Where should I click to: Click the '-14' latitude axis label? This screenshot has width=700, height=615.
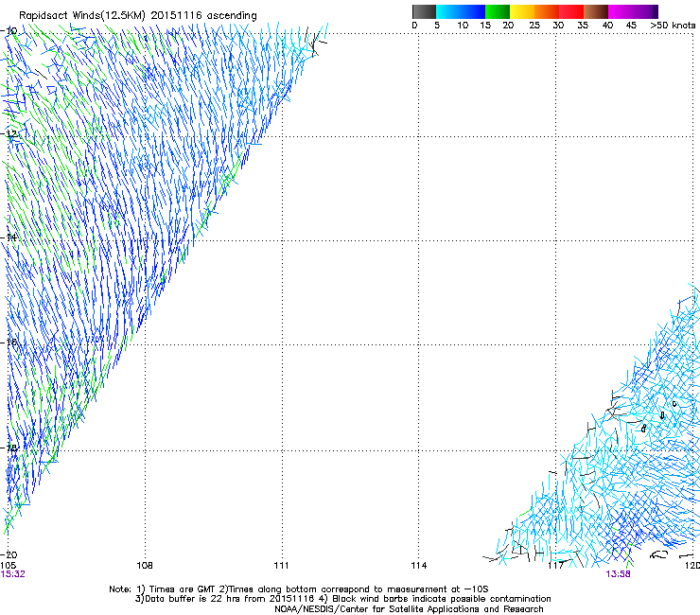[x=9, y=237]
